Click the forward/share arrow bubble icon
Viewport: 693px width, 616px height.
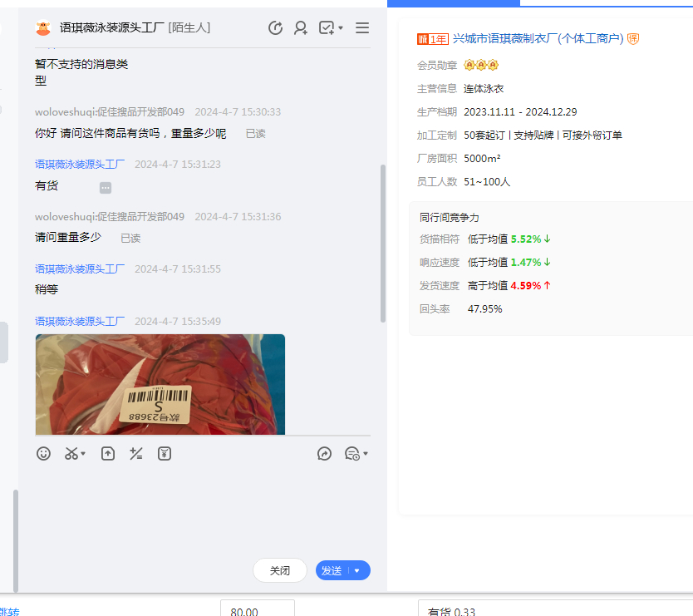(x=325, y=454)
